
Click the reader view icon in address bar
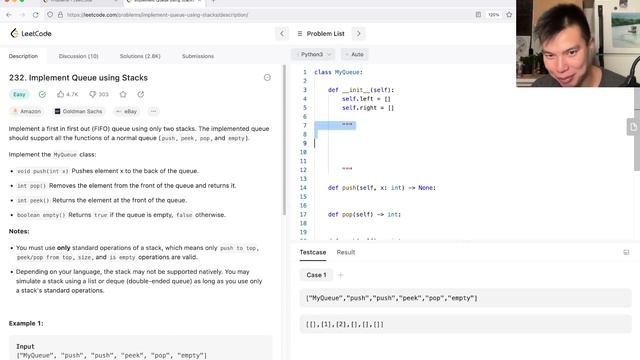pyautogui.click(x=478, y=15)
